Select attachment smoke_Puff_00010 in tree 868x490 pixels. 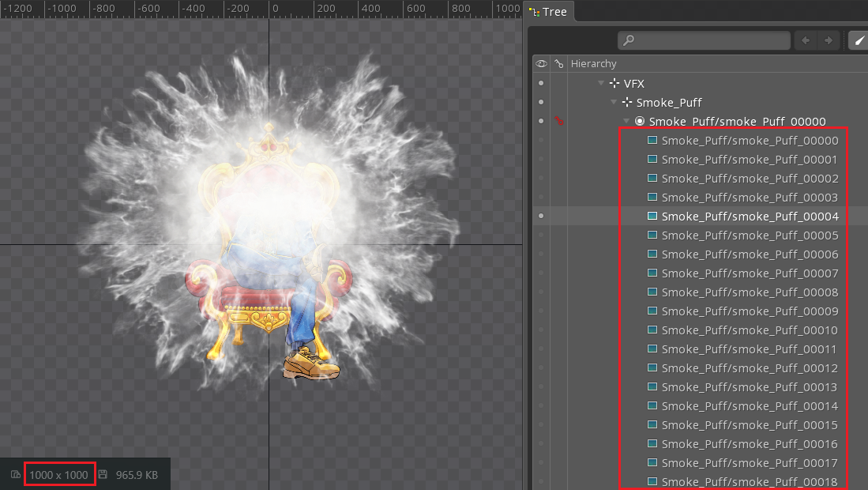tap(749, 330)
